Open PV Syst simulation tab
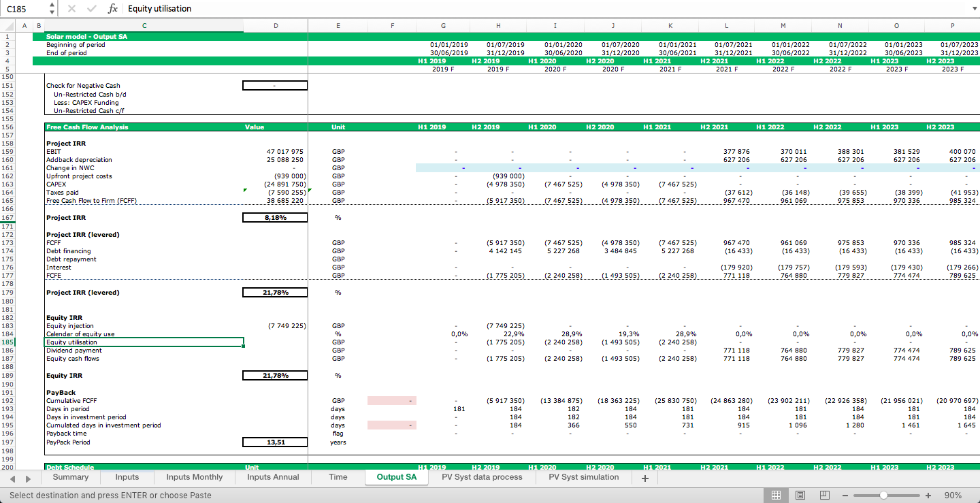Image resolution: width=980 pixels, height=503 pixels. [x=585, y=477]
